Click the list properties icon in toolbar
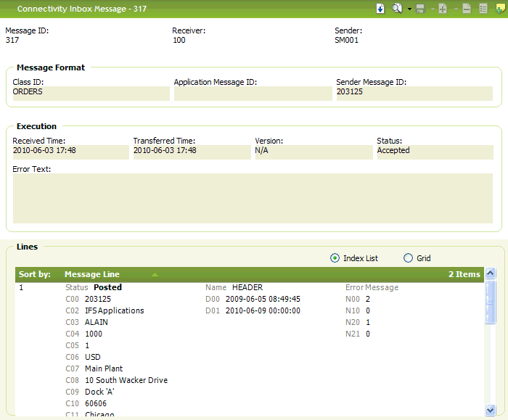This screenshot has height=420, width=508. click(x=483, y=9)
